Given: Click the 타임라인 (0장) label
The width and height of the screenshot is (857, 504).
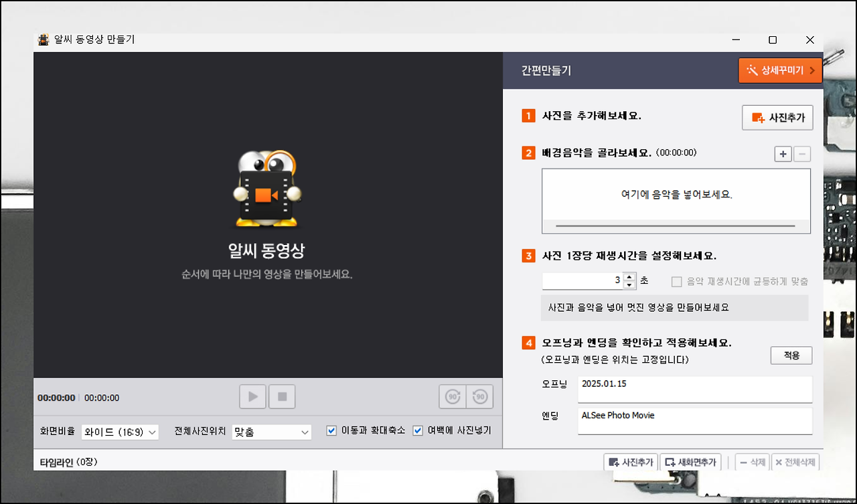Looking at the screenshot, I should pyautogui.click(x=70, y=462).
